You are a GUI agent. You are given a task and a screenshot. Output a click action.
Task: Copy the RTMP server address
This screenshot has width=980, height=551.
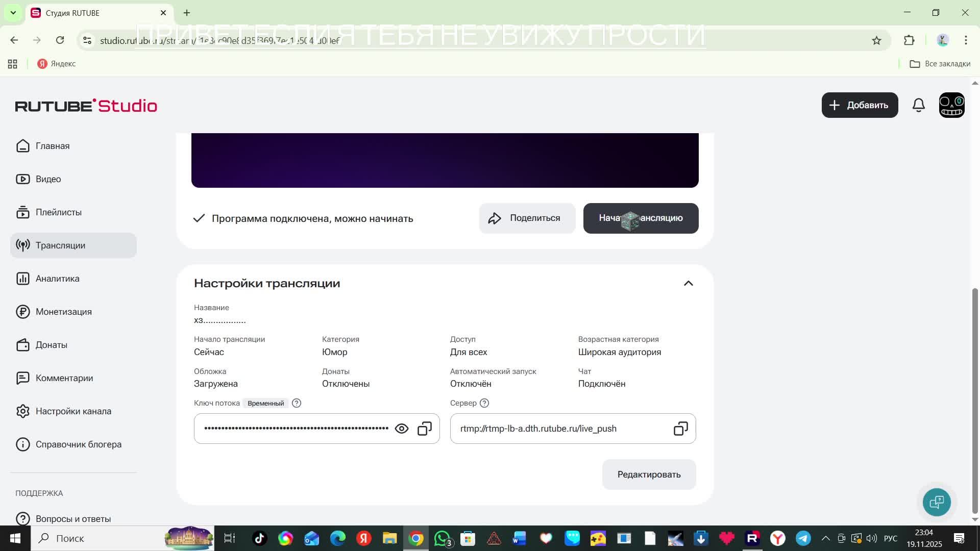pyautogui.click(x=680, y=429)
